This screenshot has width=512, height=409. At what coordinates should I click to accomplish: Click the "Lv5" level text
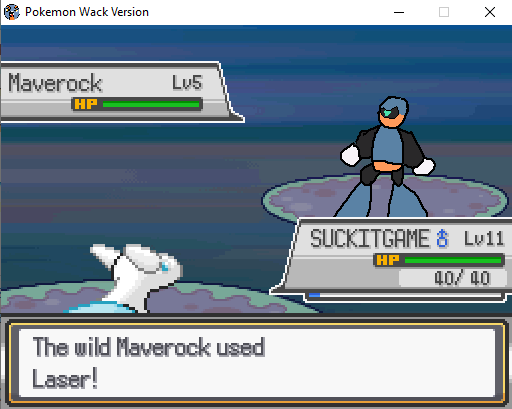point(187,82)
